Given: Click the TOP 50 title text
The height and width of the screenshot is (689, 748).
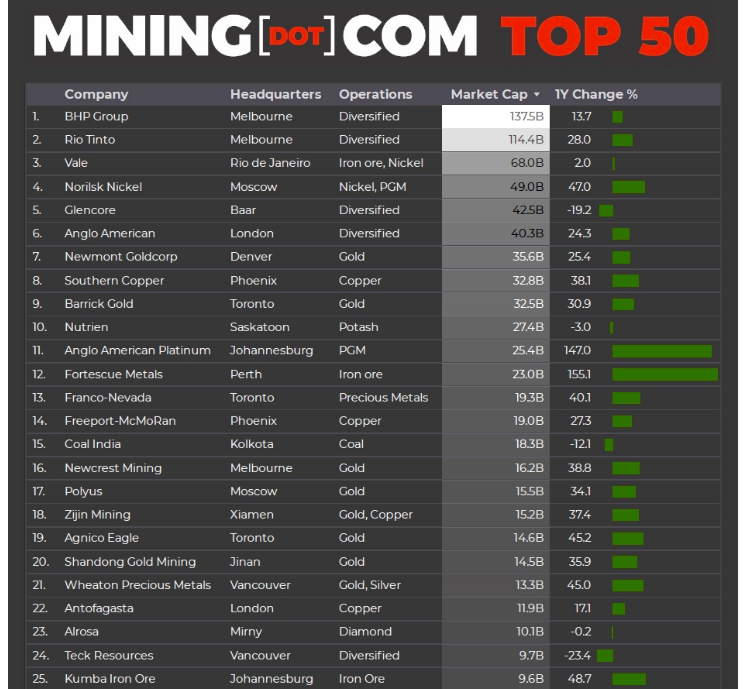Looking at the screenshot, I should click(605, 36).
